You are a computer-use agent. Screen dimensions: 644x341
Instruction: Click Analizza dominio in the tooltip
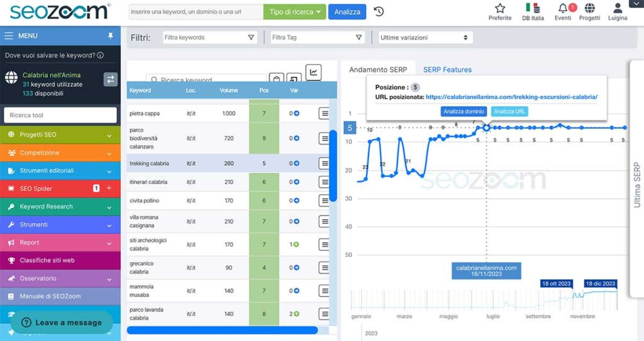click(x=464, y=111)
